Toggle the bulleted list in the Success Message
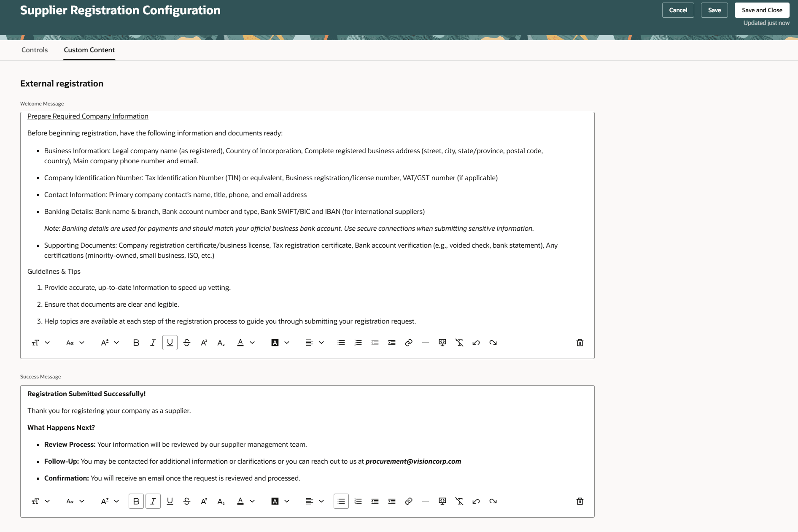The image size is (798, 532). pos(341,501)
